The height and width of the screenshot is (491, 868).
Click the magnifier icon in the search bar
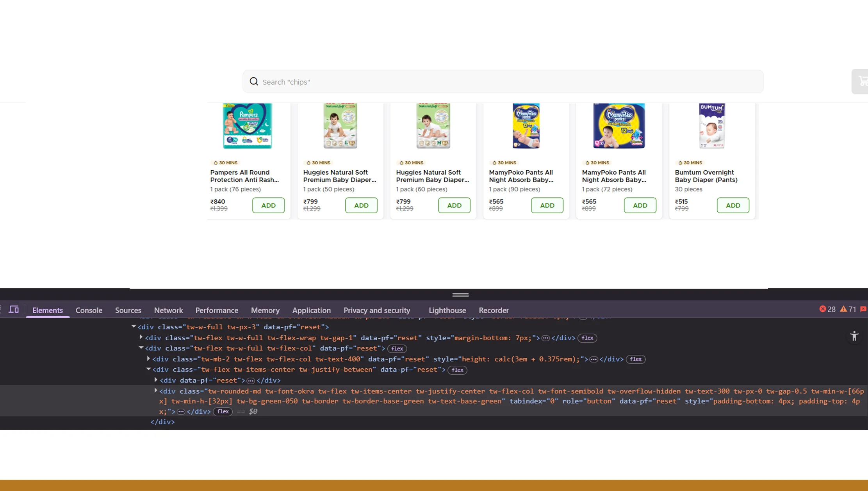(254, 81)
